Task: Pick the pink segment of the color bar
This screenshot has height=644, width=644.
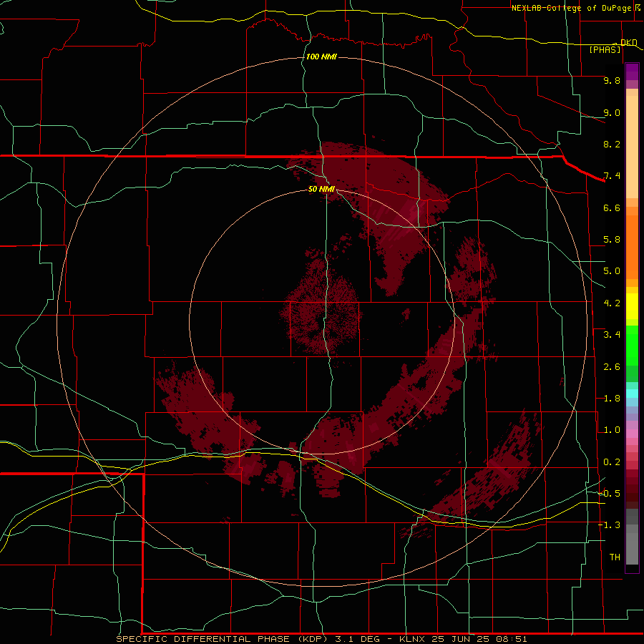Action: [632, 434]
